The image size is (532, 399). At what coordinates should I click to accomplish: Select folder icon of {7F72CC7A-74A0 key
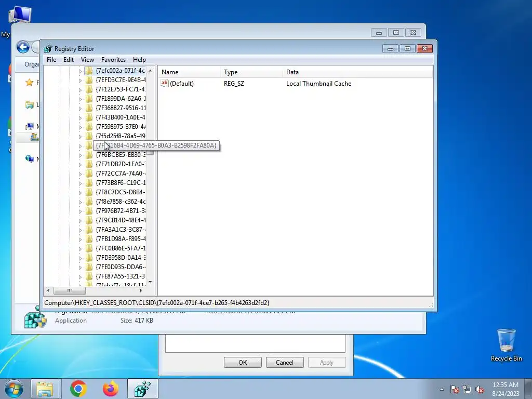coord(89,174)
